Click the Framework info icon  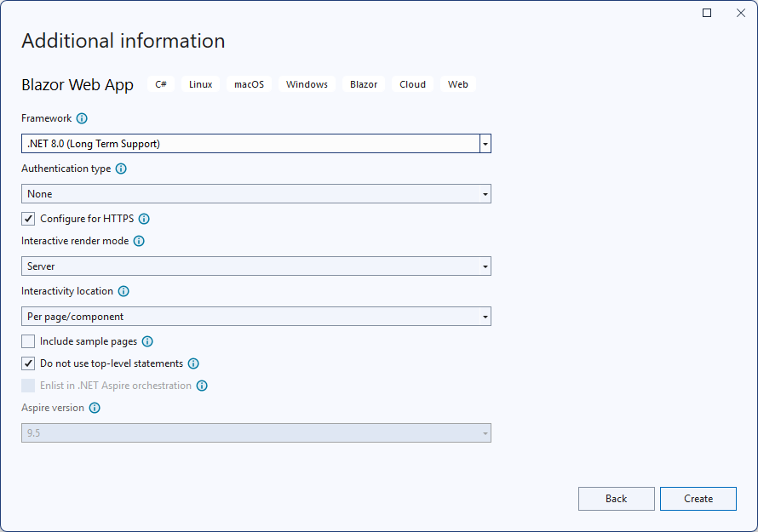click(x=82, y=118)
